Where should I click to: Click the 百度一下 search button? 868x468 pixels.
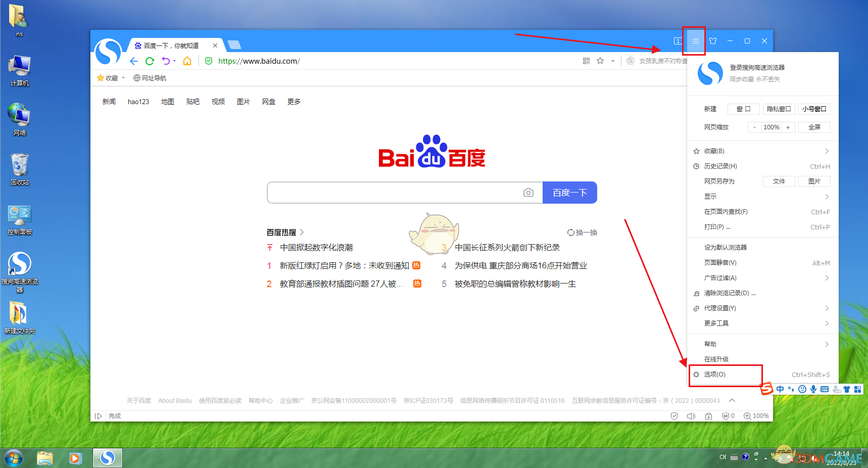point(569,193)
